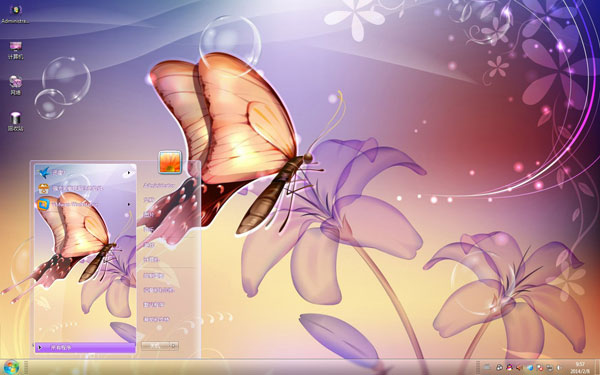Screen dimensions: 600x375
Task: Open the 回收站 recycle bin icon
Action: (16, 121)
